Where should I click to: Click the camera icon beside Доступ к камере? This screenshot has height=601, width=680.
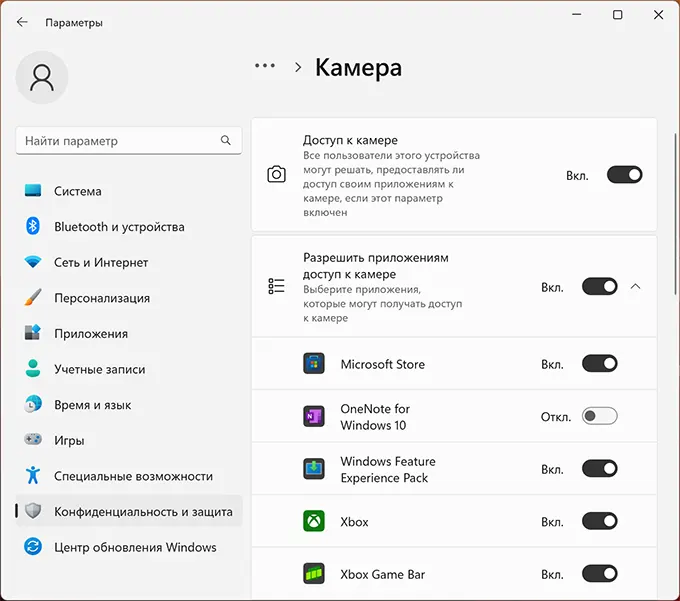(276, 174)
